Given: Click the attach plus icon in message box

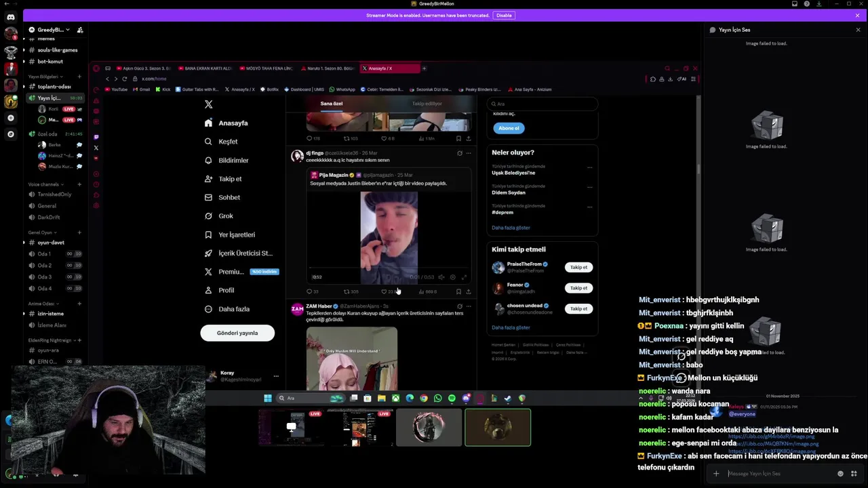Looking at the screenshot, I should point(716,474).
